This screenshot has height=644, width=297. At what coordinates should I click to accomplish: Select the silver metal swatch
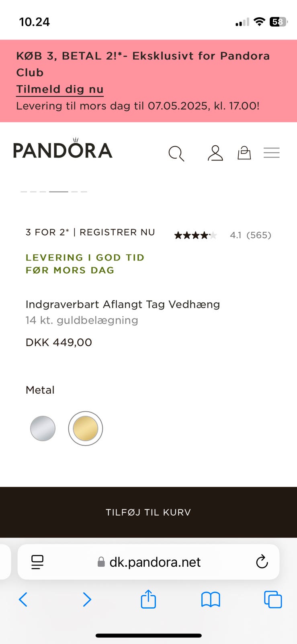(43, 428)
